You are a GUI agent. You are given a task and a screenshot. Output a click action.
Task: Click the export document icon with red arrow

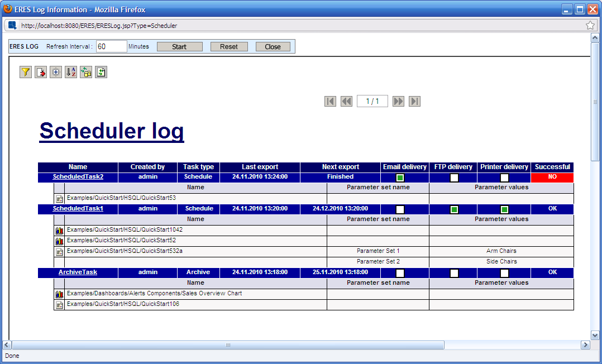click(x=41, y=72)
